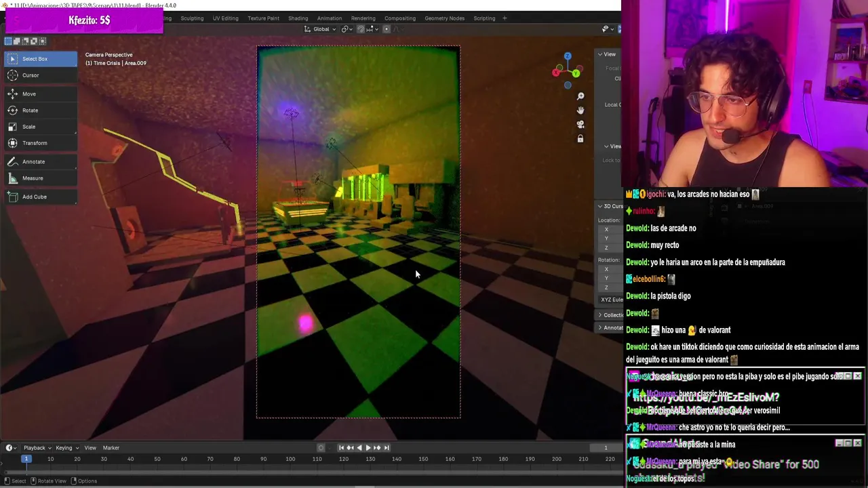Open viewport visibility and selectability dropdown

click(x=607, y=29)
